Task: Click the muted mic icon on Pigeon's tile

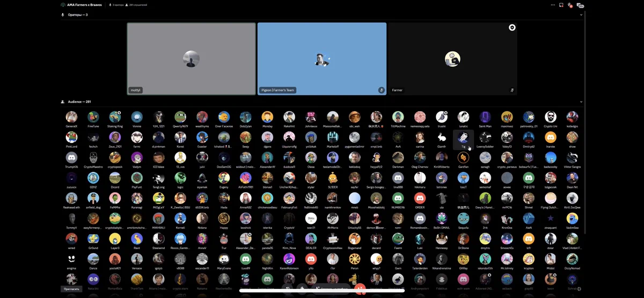Action: [381, 90]
